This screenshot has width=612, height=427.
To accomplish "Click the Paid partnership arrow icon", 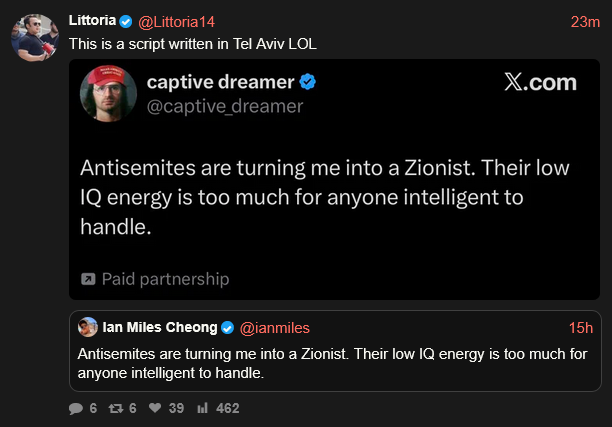I will (88, 279).
